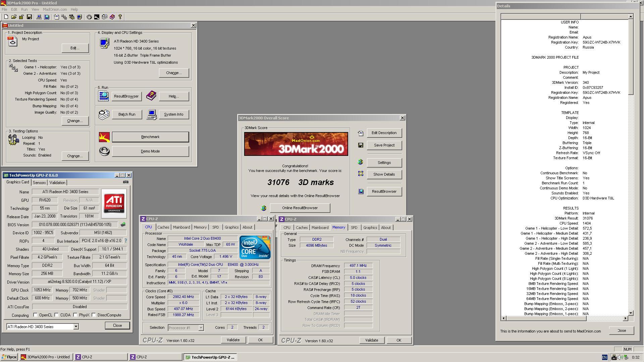
Task: Switch to TechPowerUp GPU-Z taskbar item
Action: [x=210, y=357]
